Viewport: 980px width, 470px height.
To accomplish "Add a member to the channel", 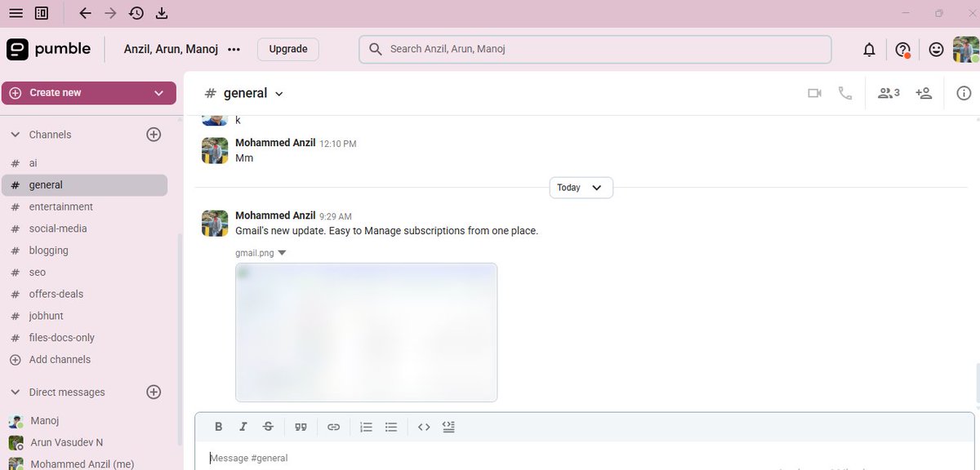I will 924,93.
